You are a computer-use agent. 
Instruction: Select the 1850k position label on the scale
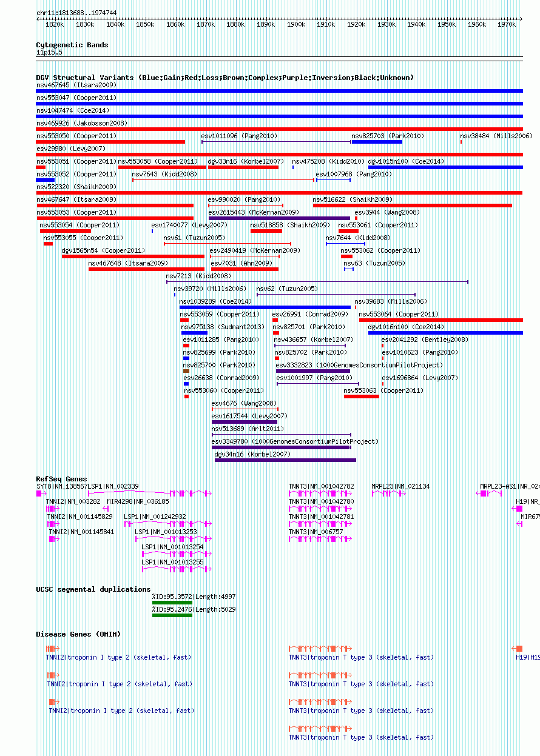click(145, 24)
